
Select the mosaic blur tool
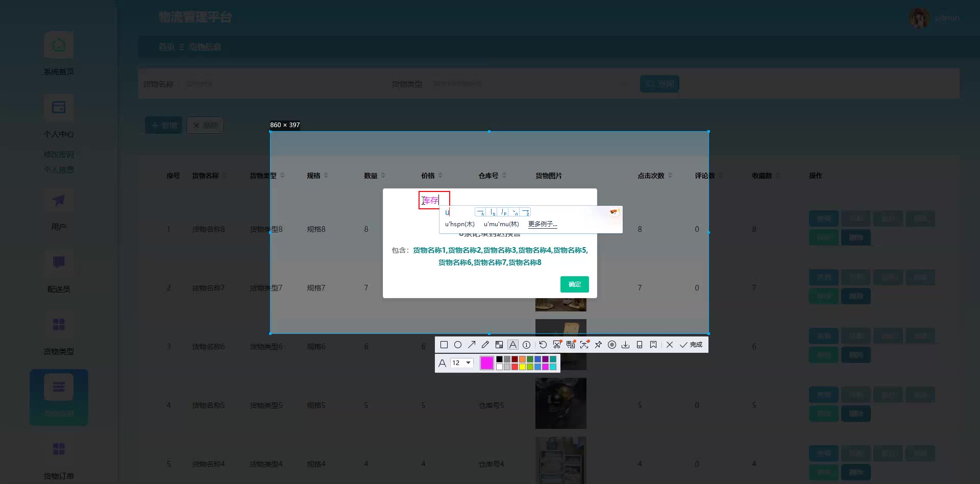499,345
